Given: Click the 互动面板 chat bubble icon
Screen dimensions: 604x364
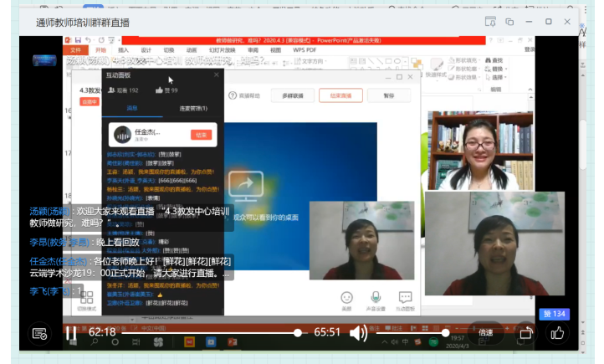Looking at the screenshot, I should pyautogui.click(x=405, y=297).
